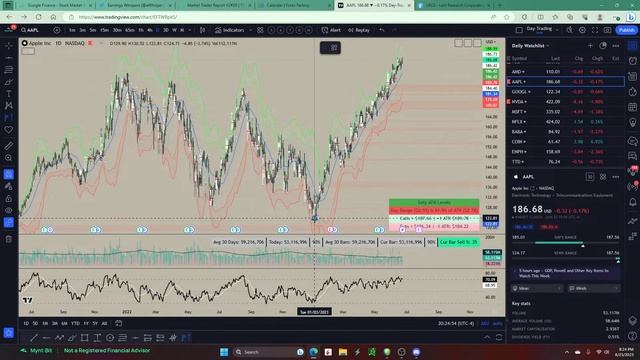This screenshot has height=360, width=640.
Task: Select the 1h timeframe
Action: click(x=141, y=30)
